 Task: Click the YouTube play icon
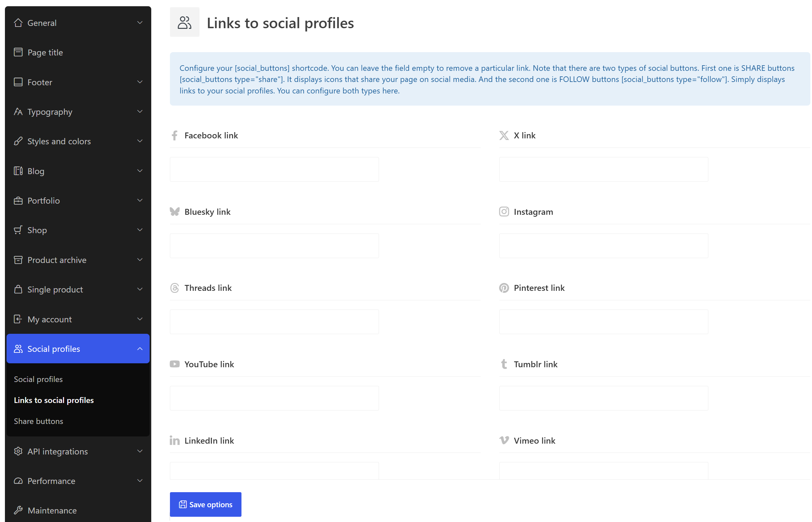click(x=174, y=364)
